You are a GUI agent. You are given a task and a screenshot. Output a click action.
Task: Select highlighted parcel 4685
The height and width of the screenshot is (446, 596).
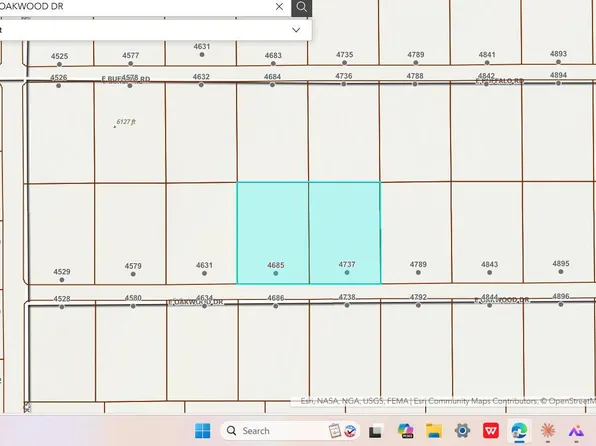273,233
